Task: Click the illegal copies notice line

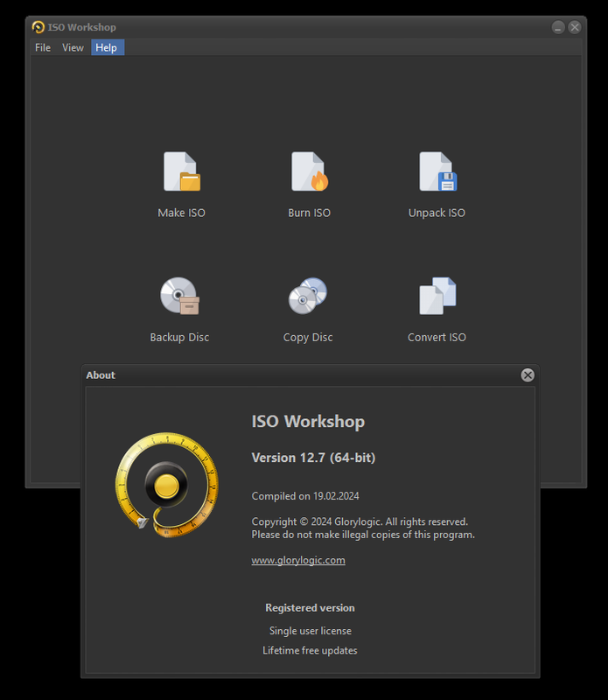Action: (x=363, y=535)
